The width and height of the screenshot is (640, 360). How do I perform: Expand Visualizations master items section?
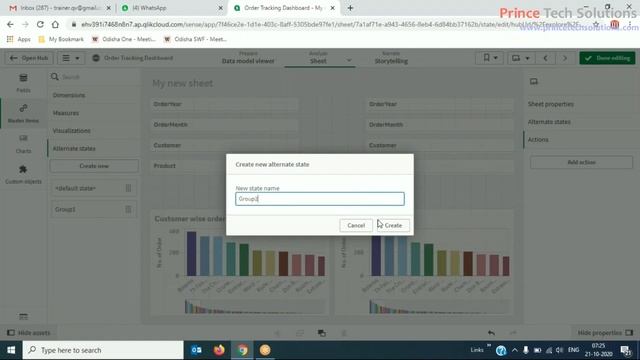[x=71, y=131]
